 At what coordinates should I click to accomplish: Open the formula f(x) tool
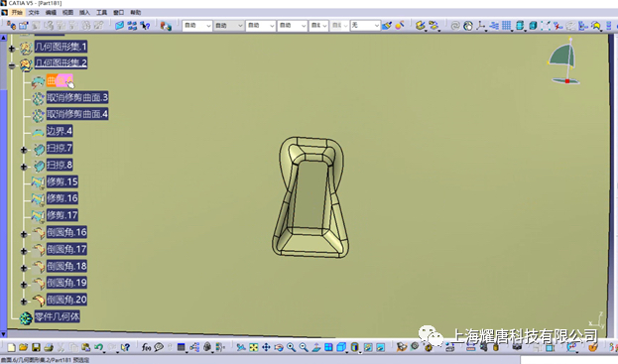(x=146, y=347)
